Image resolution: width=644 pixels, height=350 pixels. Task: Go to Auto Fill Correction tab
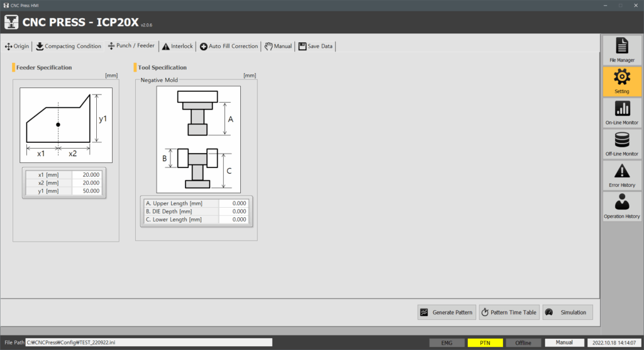(x=229, y=46)
